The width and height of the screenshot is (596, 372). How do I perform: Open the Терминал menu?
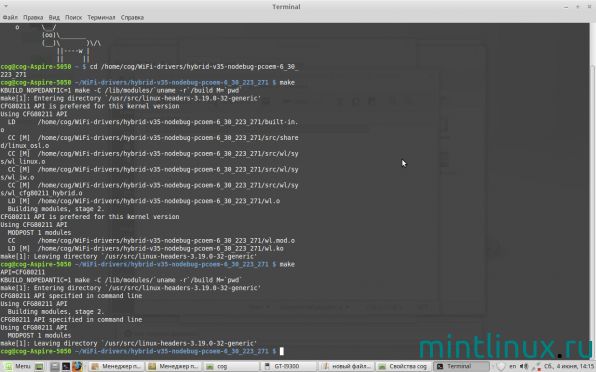[x=101, y=17]
